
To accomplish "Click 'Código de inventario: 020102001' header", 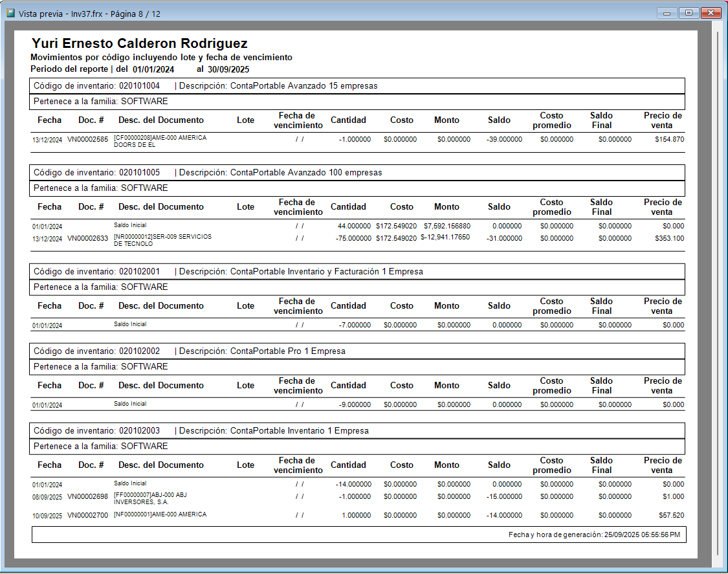I will (x=96, y=272).
